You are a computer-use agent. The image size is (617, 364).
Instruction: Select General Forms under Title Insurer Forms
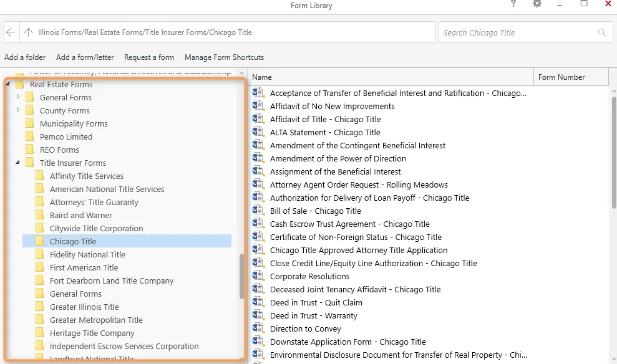(x=75, y=294)
